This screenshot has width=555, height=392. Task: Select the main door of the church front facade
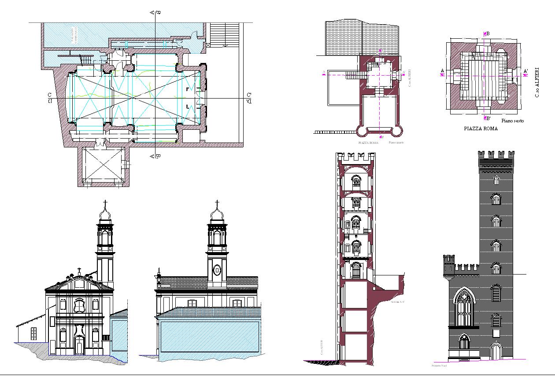point(79,346)
